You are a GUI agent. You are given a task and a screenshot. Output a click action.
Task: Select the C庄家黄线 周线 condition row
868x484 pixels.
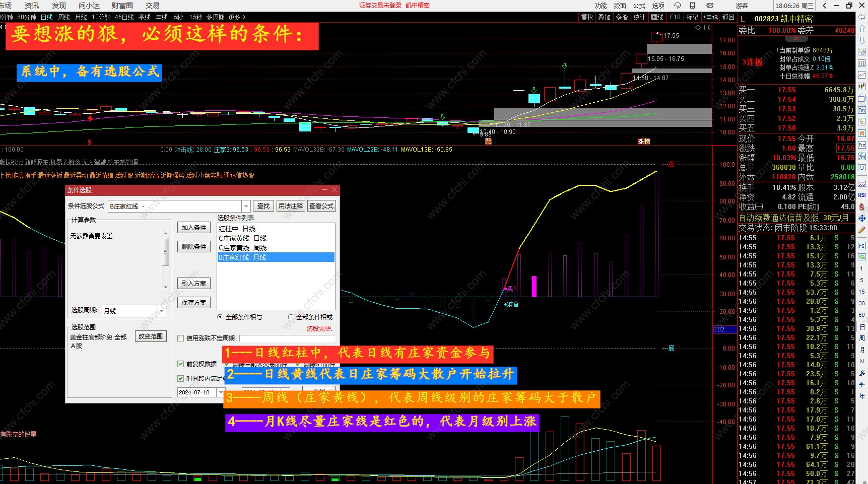(276, 248)
